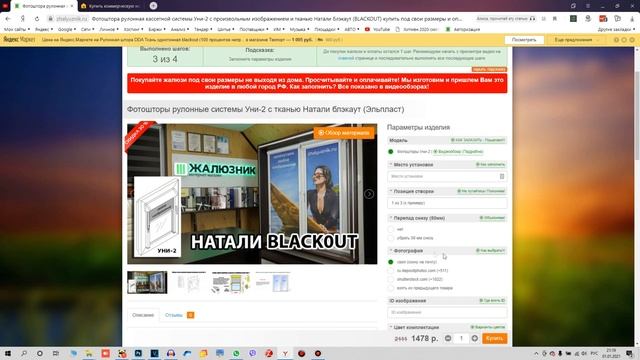Open the taskbar search magnifier

[x=24, y=353]
